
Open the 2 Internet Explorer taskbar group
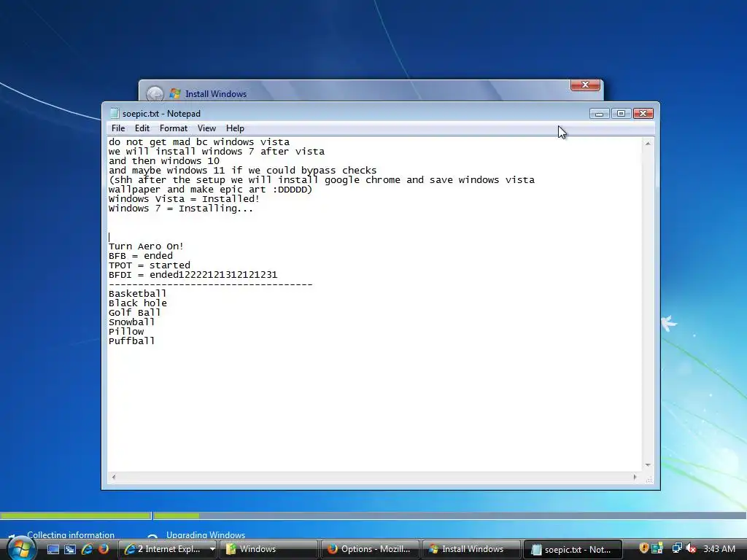coord(162,549)
